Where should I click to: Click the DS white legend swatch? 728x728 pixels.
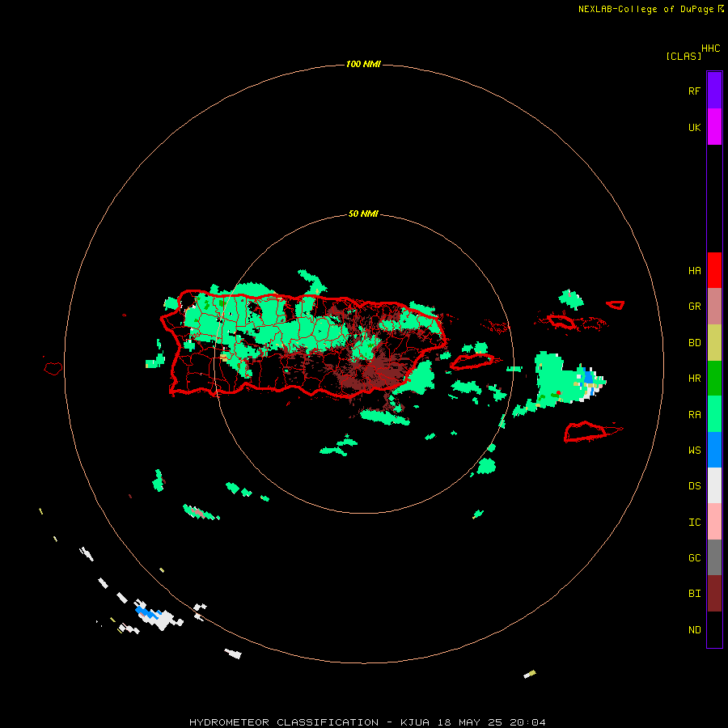point(714,485)
